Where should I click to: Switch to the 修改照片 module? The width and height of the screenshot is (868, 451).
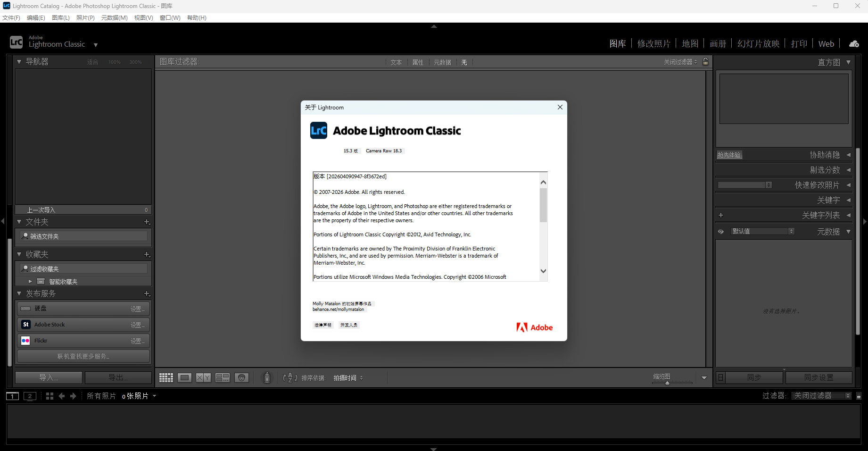pos(653,43)
